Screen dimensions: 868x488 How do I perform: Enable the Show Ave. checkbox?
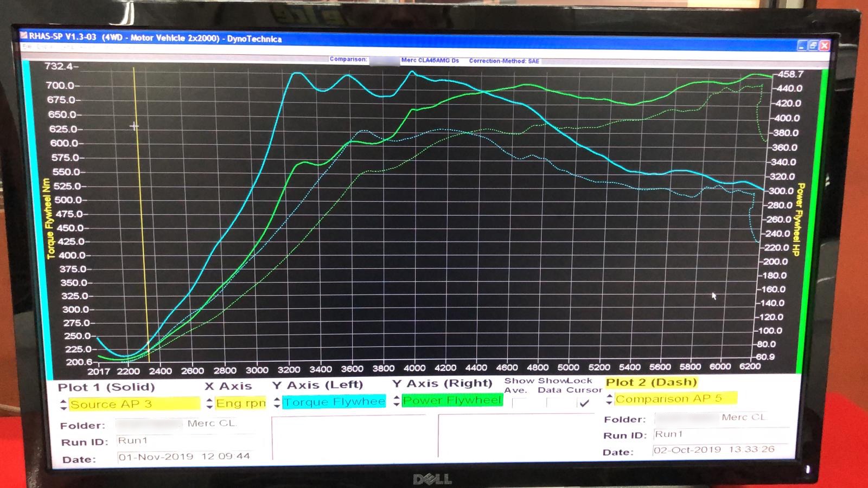(519, 403)
